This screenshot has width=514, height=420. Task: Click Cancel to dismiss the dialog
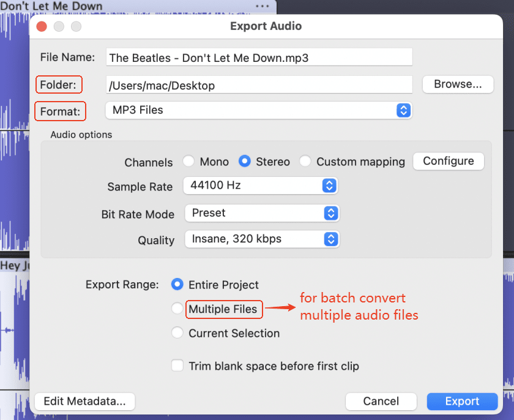pyautogui.click(x=381, y=401)
